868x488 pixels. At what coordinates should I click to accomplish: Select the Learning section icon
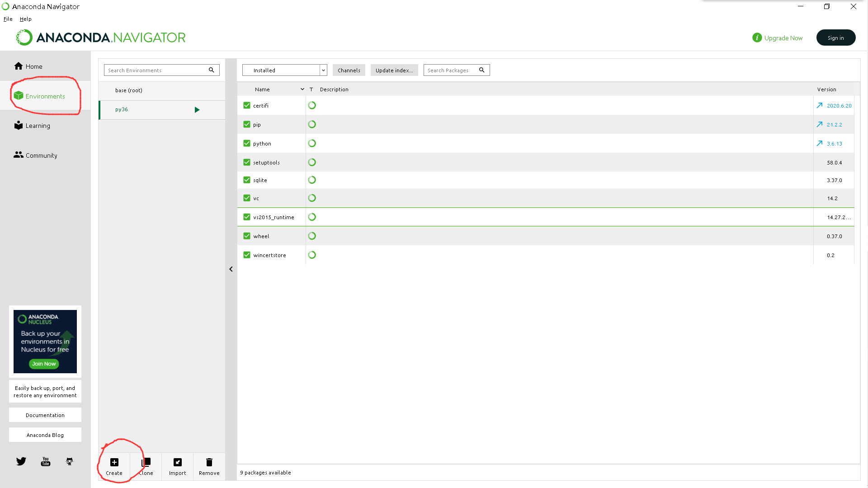coord(19,125)
